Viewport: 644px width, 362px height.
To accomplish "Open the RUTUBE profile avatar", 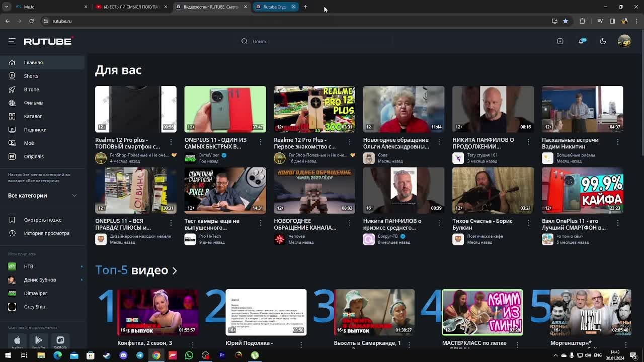I will pos(624,41).
